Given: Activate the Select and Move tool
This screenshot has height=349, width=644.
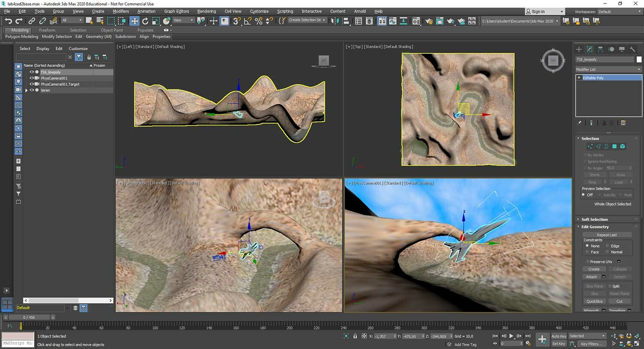Looking at the screenshot, I should 134,21.
